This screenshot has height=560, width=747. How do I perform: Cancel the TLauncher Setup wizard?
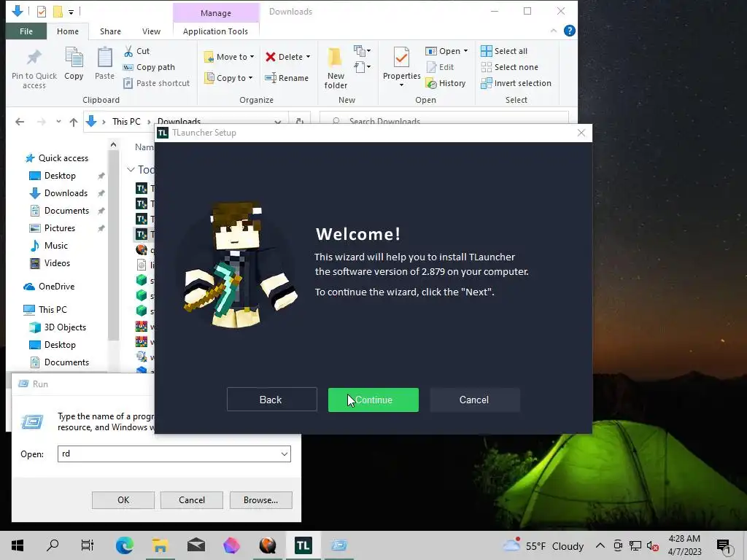[x=474, y=400]
